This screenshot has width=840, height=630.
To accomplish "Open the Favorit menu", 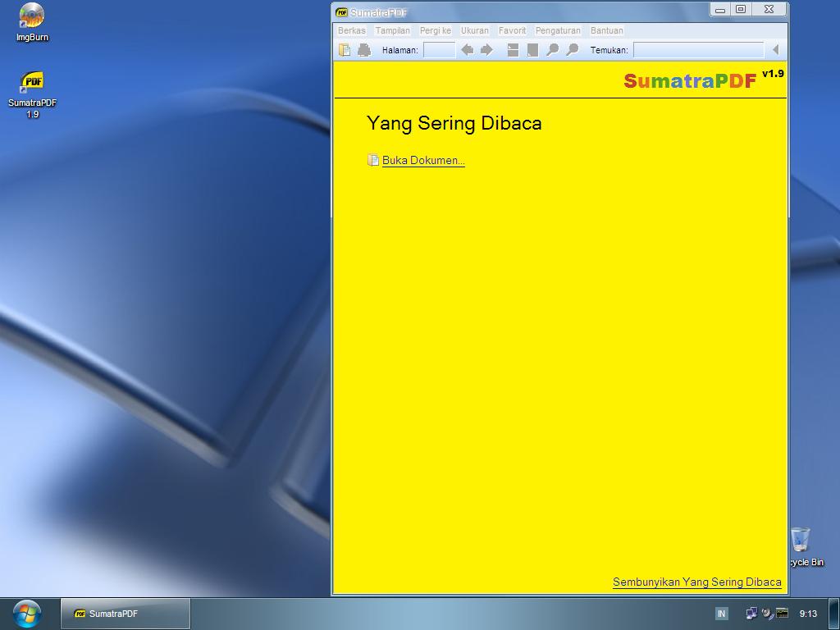I will [512, 30].
